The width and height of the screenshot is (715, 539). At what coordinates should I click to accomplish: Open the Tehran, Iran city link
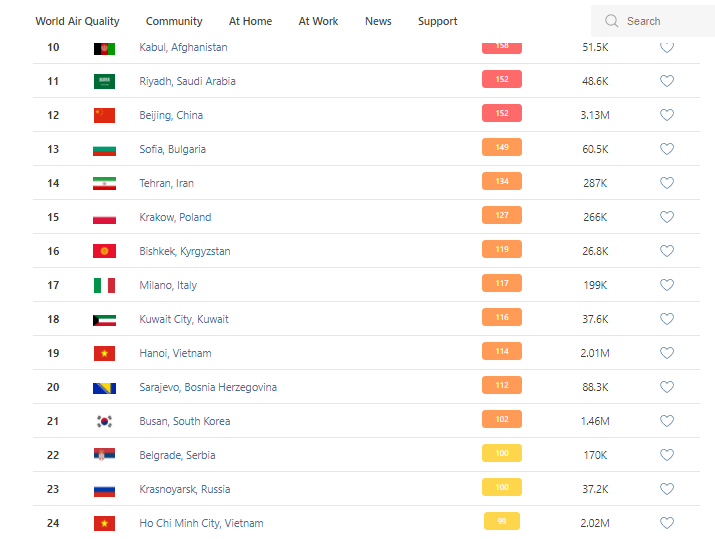[x=166, y=183]
